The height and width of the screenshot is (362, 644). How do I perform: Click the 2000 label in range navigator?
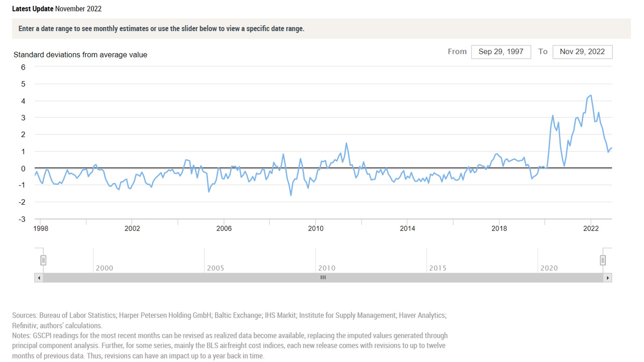tap(104, 268)
